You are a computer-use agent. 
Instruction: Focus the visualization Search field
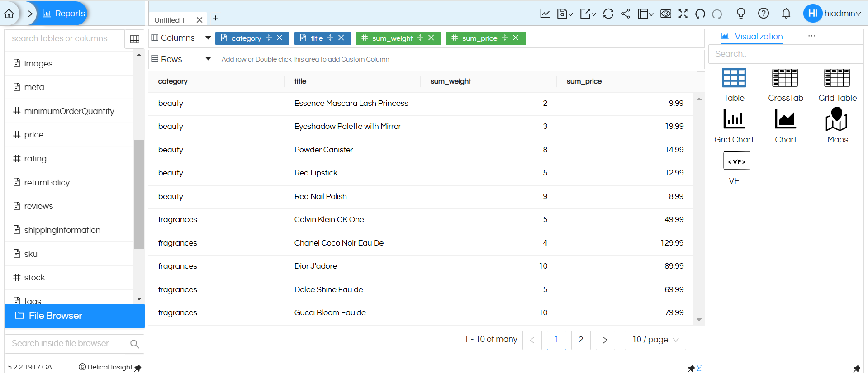(785, 54)
